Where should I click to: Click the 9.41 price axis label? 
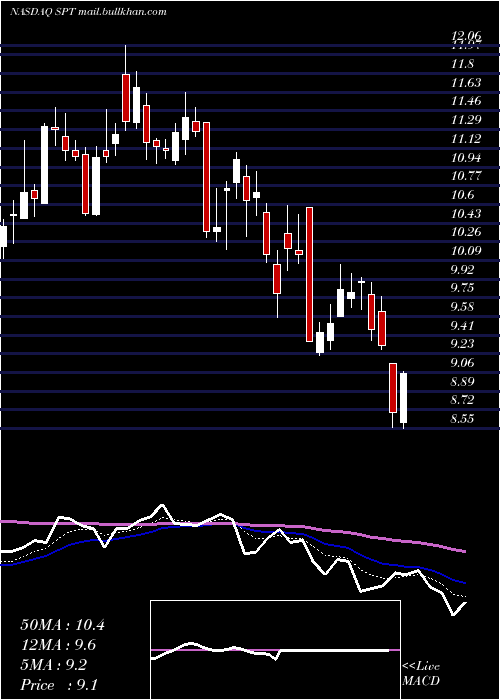(462, 325)
